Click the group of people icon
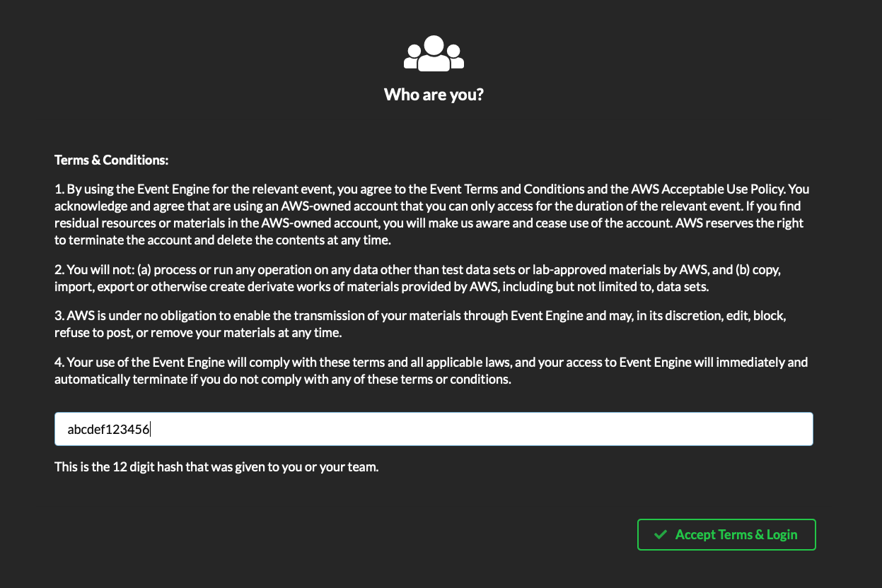Image resolution: width=882 pixels, height=588 pixels. pos(434,54)
